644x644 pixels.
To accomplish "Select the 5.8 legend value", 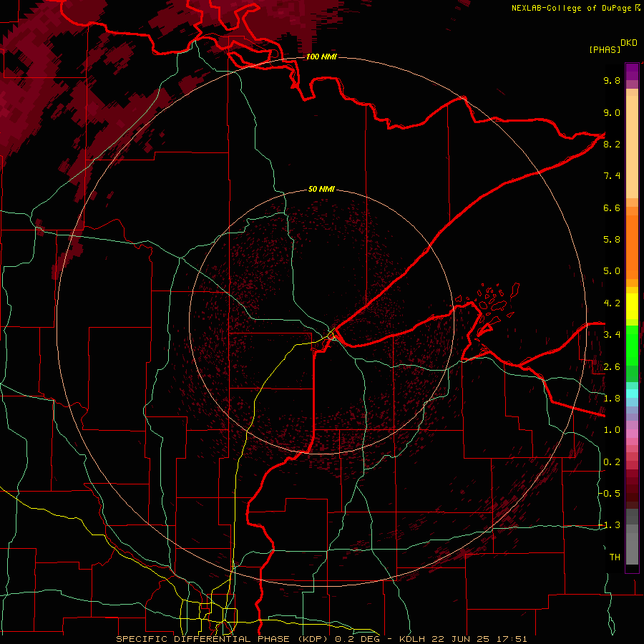I will [612, 240].
